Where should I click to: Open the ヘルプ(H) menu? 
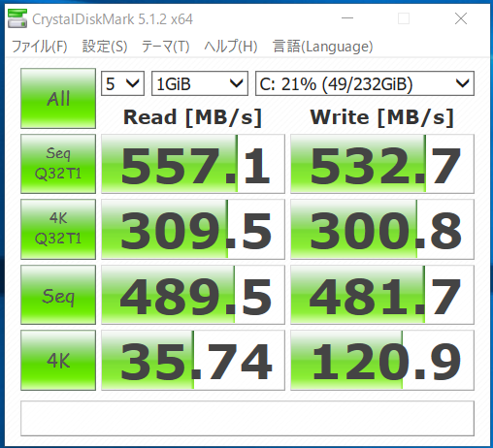pos(231,47)
